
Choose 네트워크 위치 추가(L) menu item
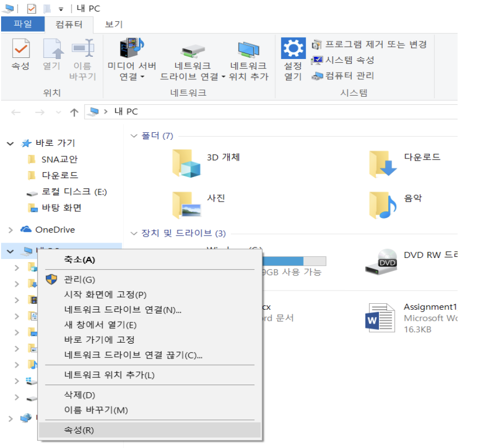click(150, 375)
